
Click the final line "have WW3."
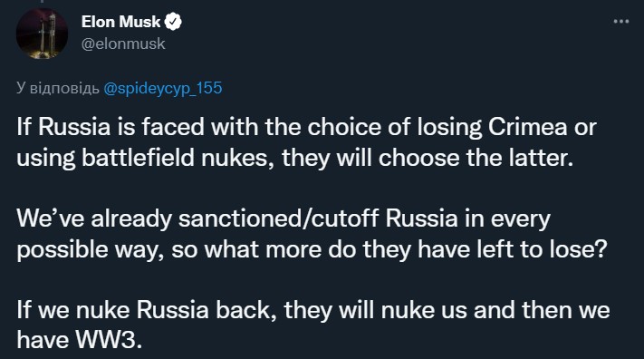click(80, 341)
